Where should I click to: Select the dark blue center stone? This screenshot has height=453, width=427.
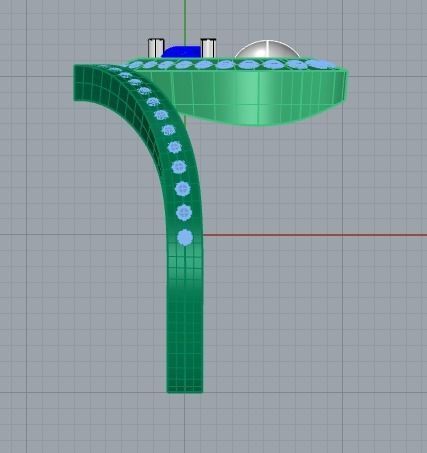(x=182, y=52)
